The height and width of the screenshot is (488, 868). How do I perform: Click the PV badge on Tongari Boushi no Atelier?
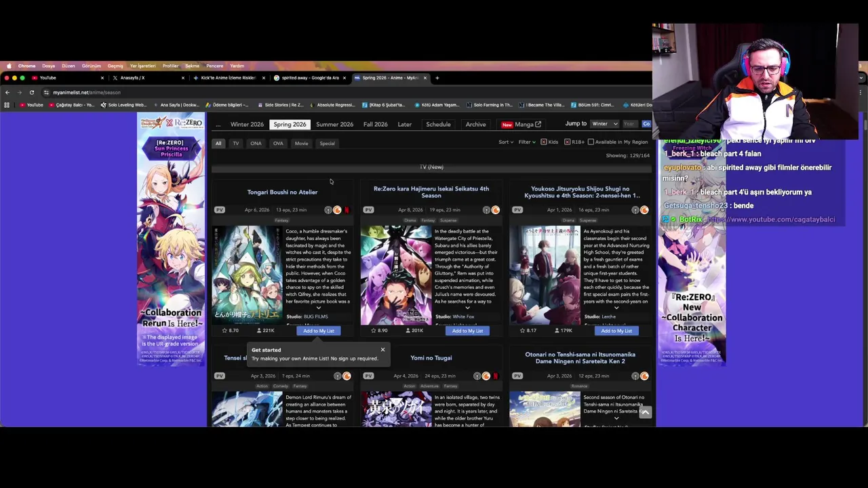click(220, 210)
